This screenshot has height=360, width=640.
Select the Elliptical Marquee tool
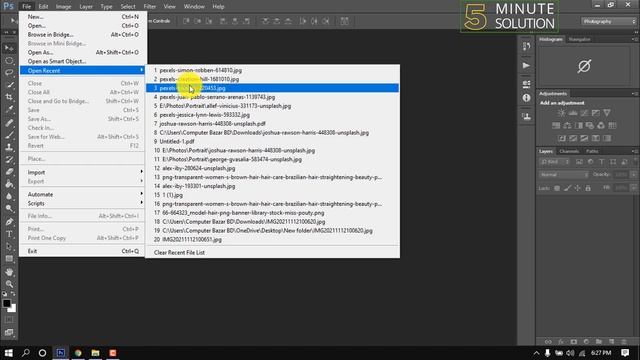[x=9, y=60]
